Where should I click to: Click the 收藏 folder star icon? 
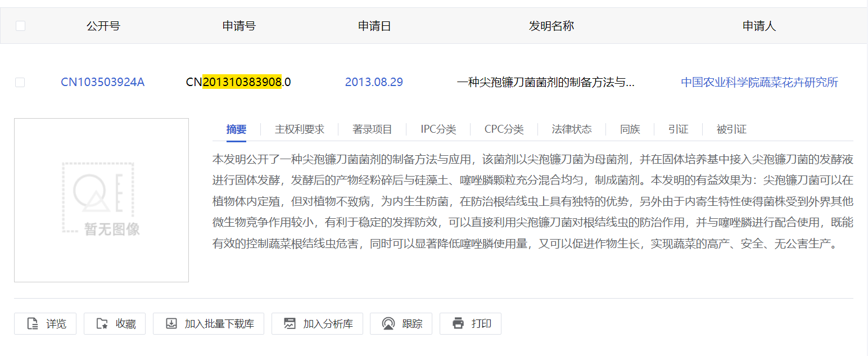(x=102, y=324)
